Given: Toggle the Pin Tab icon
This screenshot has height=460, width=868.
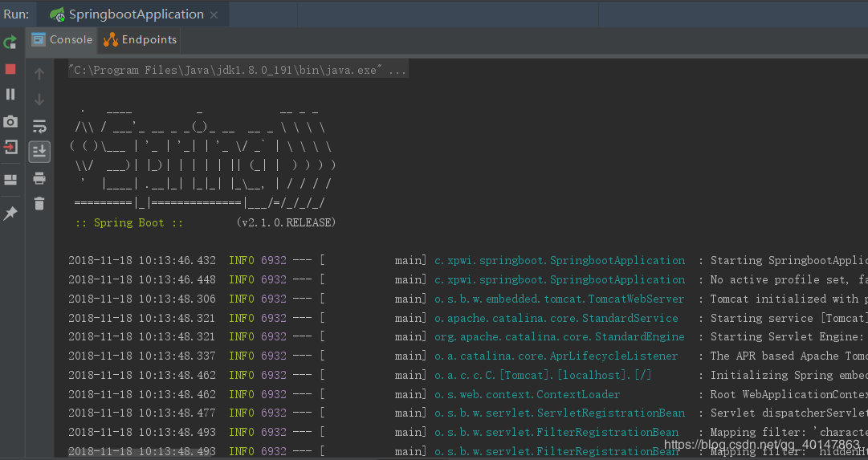Looking at the screenshot, I should click(x=10, y=214).
